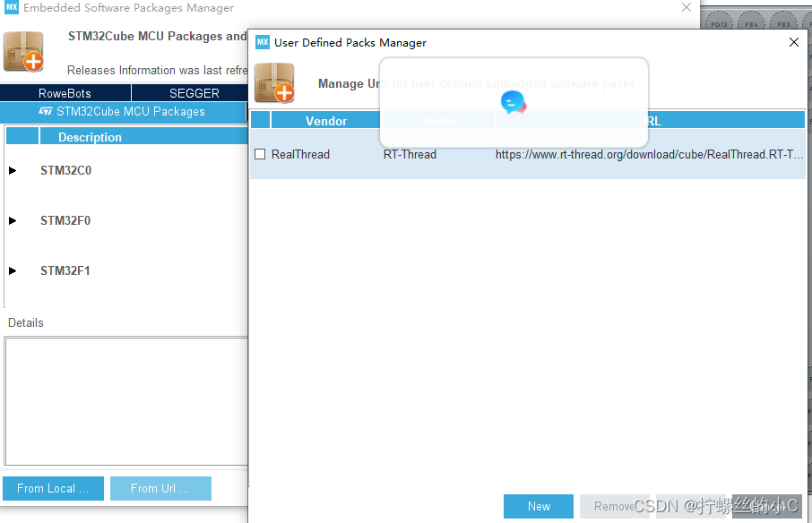
Task: Tick the RealThread row checkbox
Action: [x=260, y=154]
